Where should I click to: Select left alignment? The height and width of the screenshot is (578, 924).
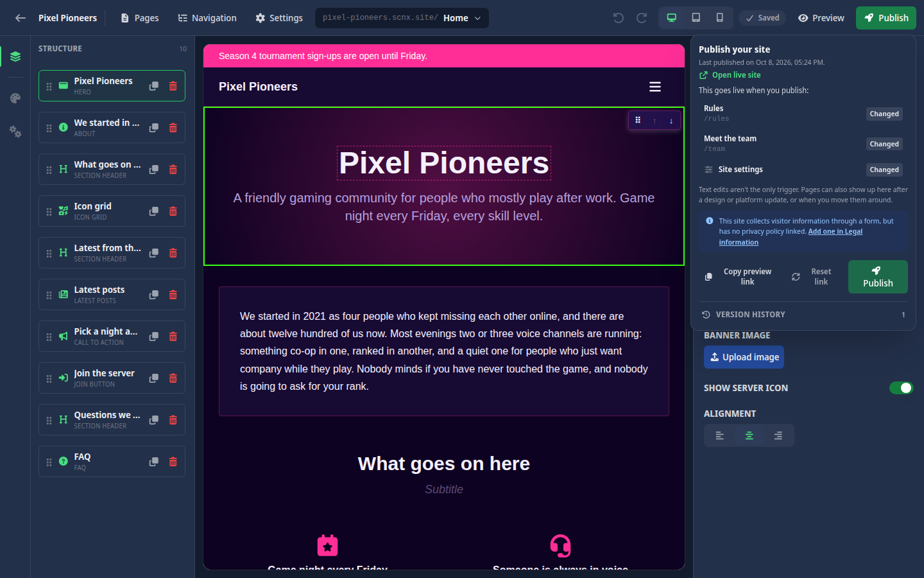720,435
